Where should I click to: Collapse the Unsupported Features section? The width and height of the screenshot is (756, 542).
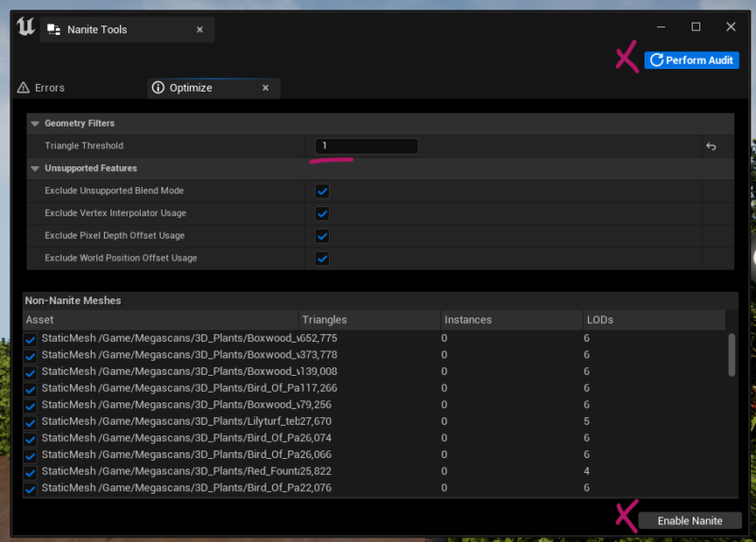pos(35,168)
